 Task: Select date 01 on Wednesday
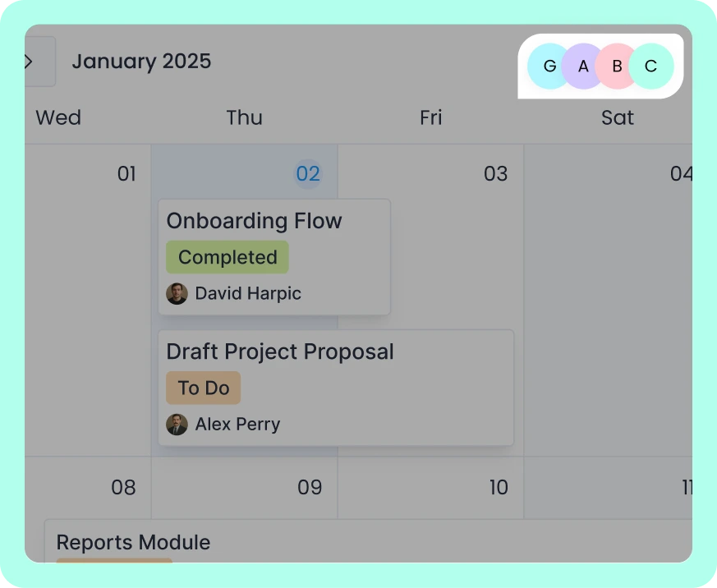126,174
